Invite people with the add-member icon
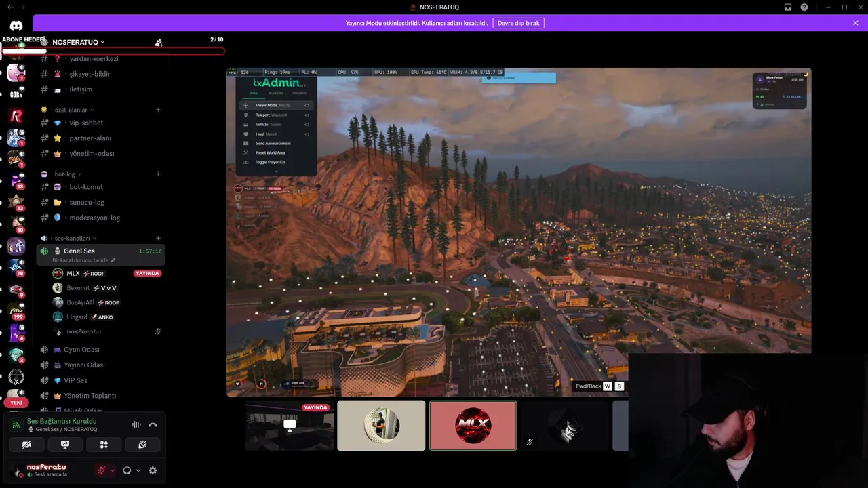Image resolution: width=868 pixels, height=488 pixels. [159, 42]
